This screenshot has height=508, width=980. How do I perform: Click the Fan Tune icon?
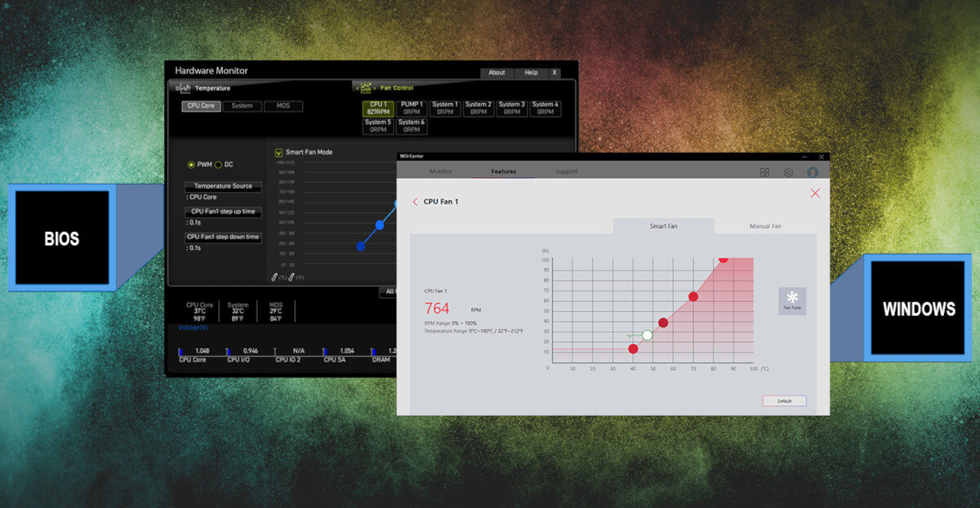[792, 299]
